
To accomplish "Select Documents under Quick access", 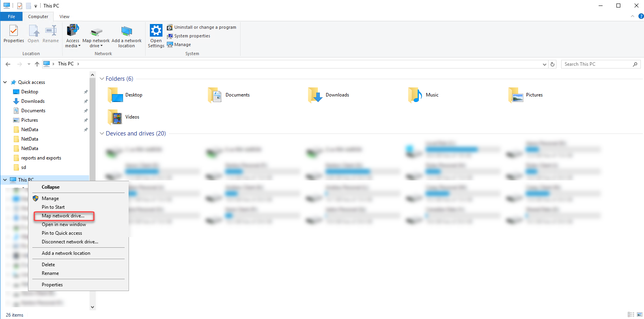I will (33, 111).
